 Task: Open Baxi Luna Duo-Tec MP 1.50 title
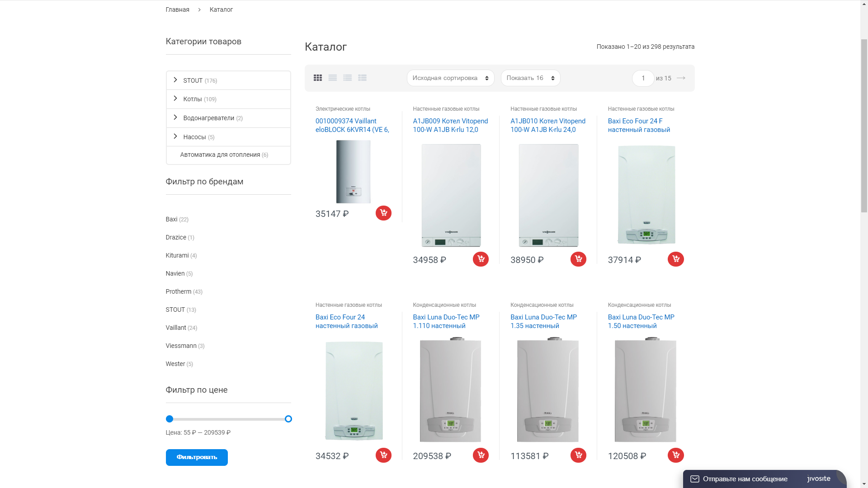[x=641, y=321]
